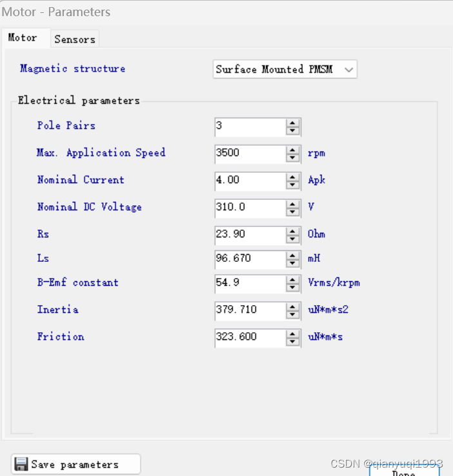Click the Save parameters button
The image size is (453, 476).
click(x=75, y=464)
